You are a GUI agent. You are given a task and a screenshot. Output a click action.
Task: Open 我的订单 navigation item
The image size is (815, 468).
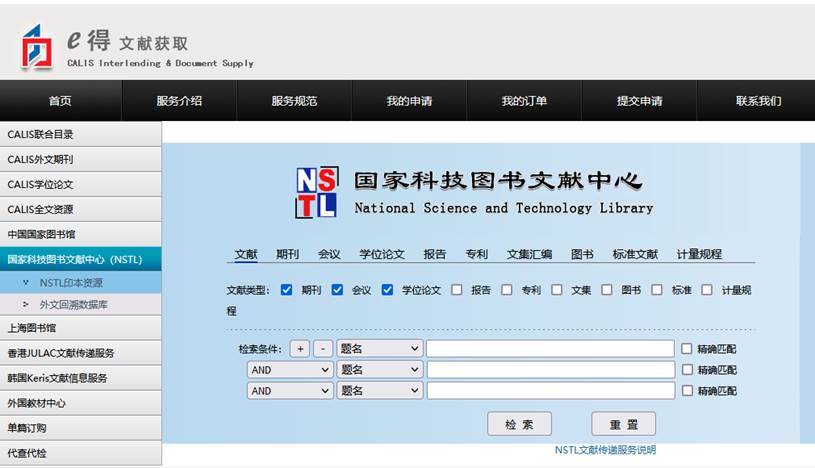[524, 100]
